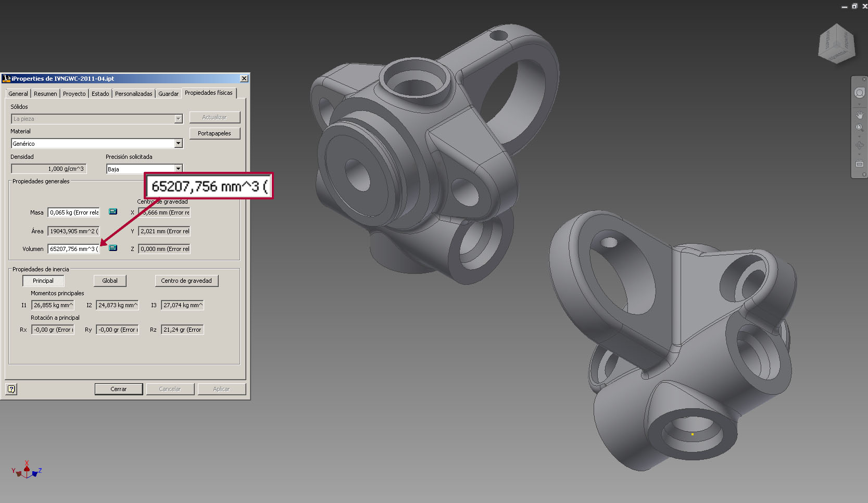Select the Look At tool
Viewport: 868px width, 503px height.
point(860,164)
